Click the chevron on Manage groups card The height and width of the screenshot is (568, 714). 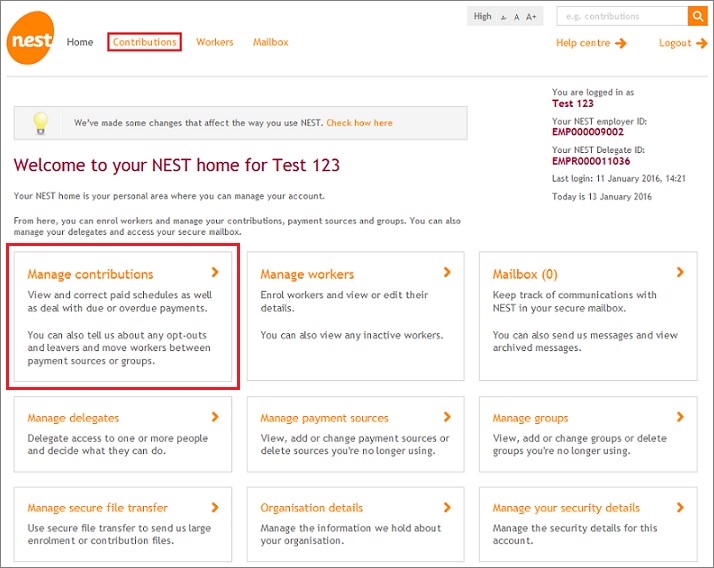click(680, 417)
